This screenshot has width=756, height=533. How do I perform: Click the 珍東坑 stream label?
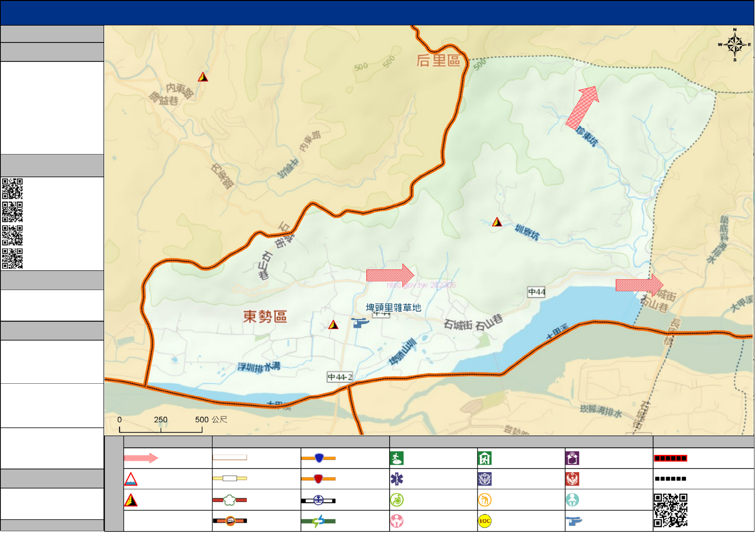pos(587,137)
